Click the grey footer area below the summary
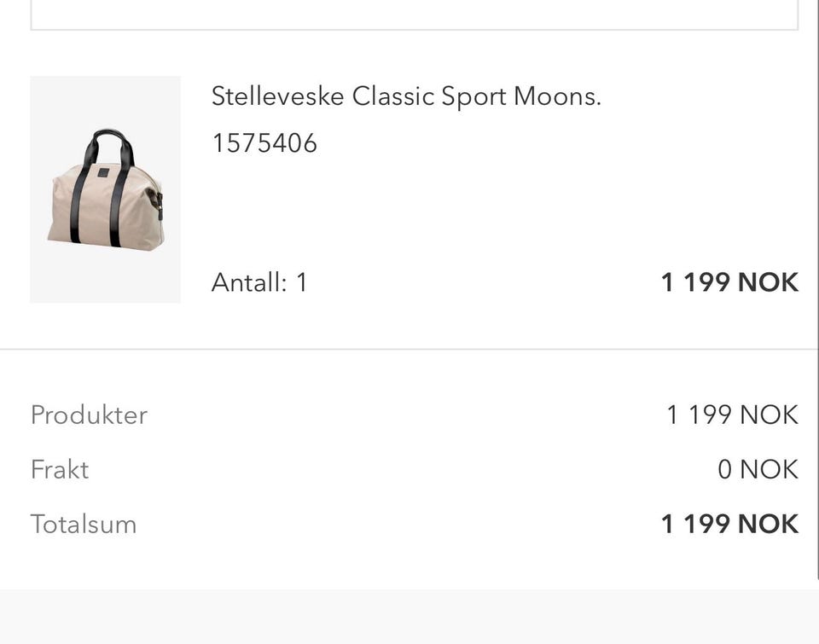The height and width of the screenshot is (644, 819). pos(409,616)
